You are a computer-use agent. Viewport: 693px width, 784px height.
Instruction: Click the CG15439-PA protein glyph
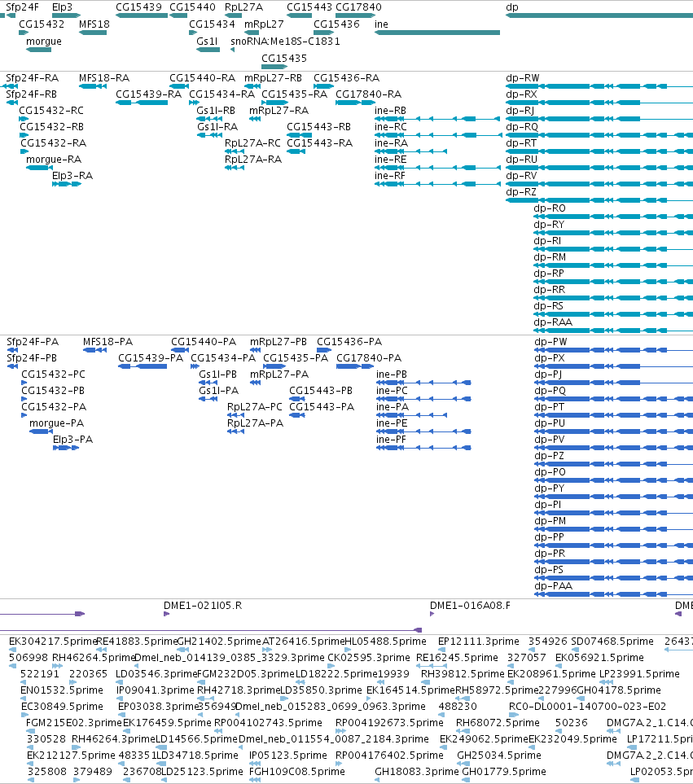pyautogui.click(x=143, y=366)
